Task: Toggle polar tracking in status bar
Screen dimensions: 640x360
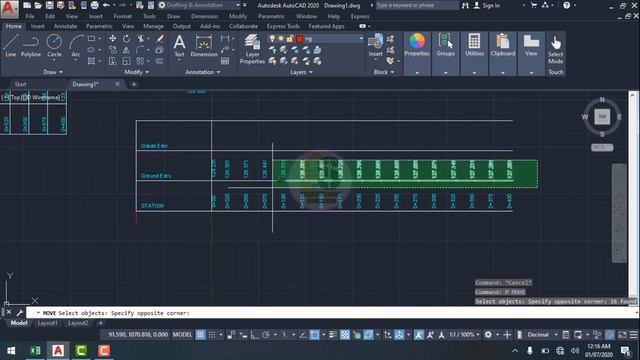Action: (x=266, y=335)
